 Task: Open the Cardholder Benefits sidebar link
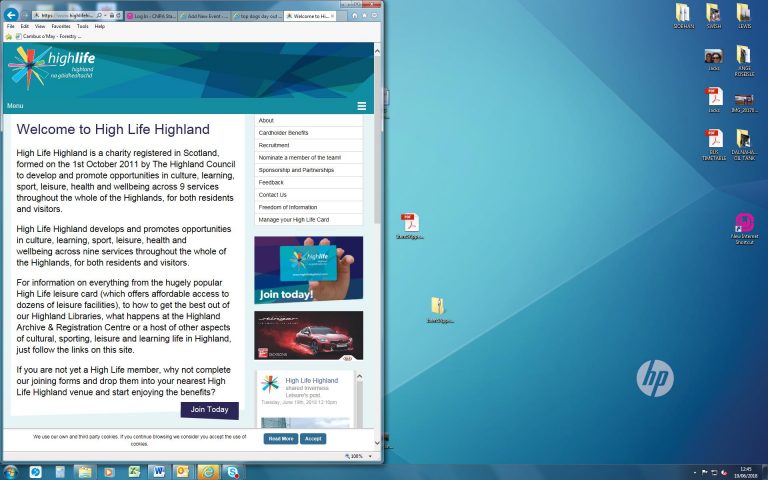tap(309, 133)
